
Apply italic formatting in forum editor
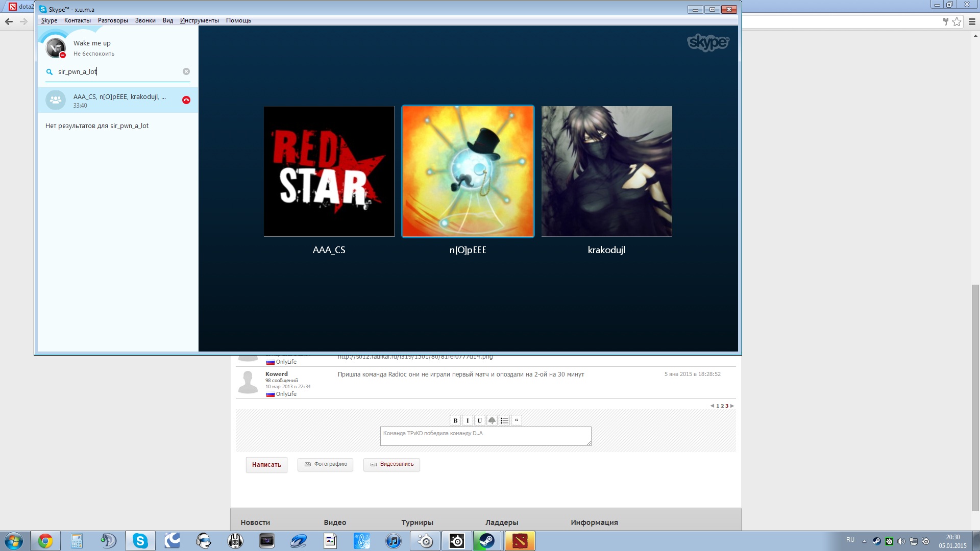468,420
